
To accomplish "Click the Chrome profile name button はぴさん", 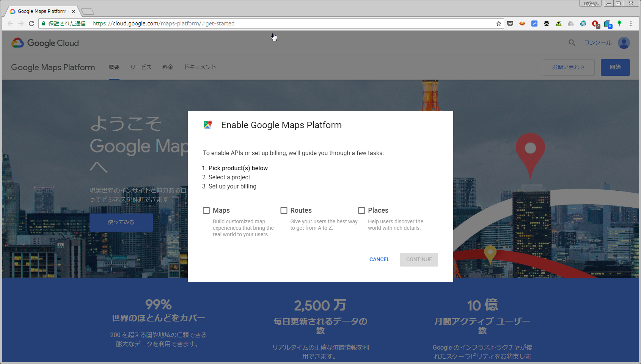I will point(591,4).
